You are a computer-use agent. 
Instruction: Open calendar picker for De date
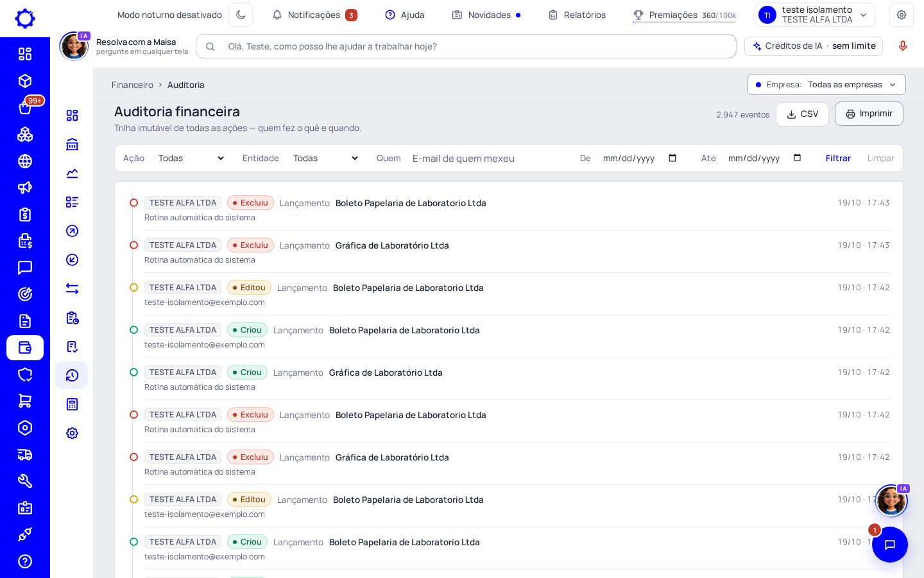pyautogui.click(x=672, y=158)
